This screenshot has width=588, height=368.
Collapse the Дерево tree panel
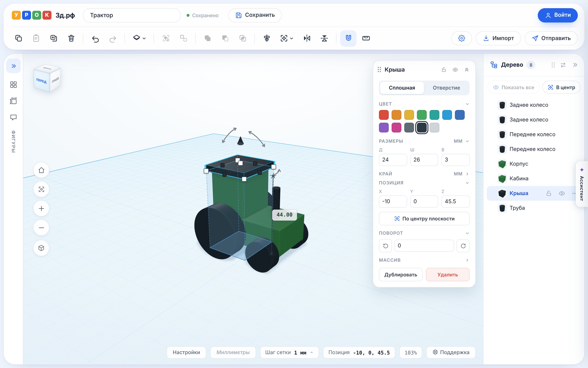tap(575, 65)
